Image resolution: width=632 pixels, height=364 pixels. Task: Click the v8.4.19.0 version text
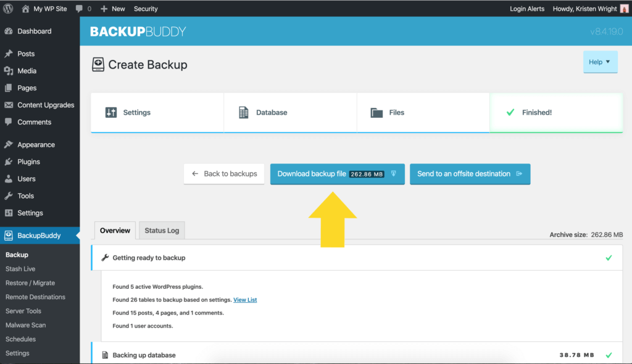click(x=607, y=31)
